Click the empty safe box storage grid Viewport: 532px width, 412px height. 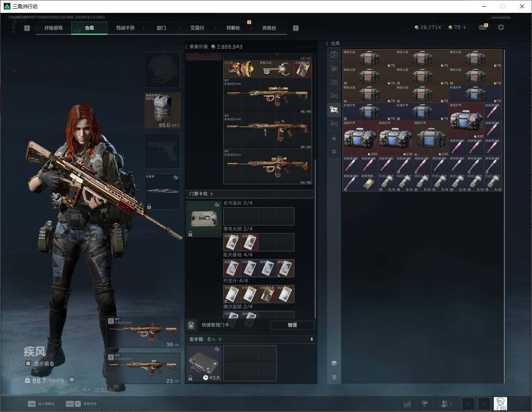click(x=250, y=363)
